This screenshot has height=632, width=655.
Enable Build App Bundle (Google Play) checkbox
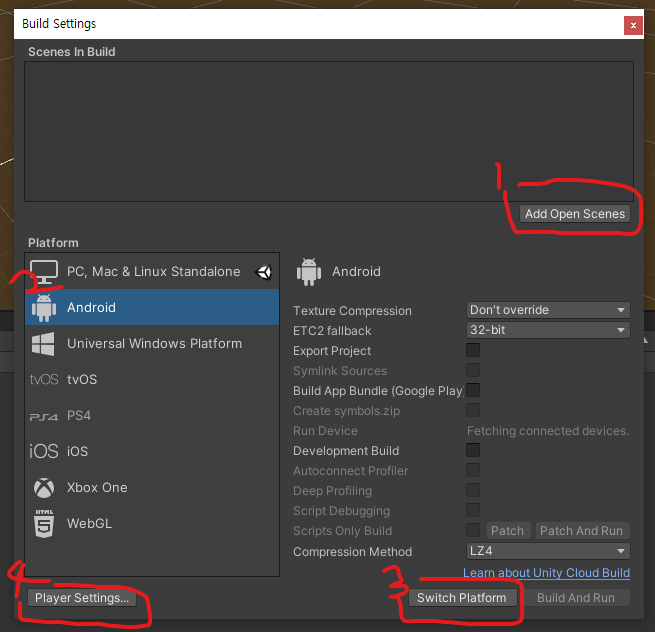[x=473, y=390]
